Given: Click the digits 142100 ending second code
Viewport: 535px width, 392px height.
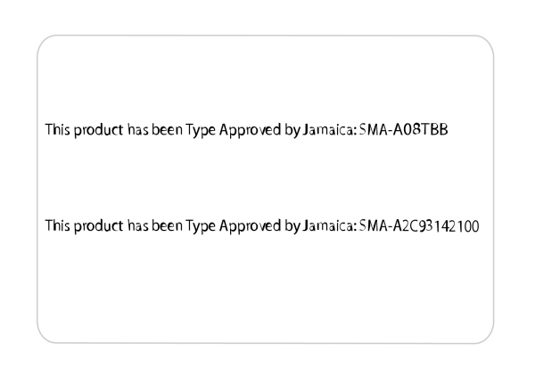Looking at the screenshot, I should click(x=457, y=226).
